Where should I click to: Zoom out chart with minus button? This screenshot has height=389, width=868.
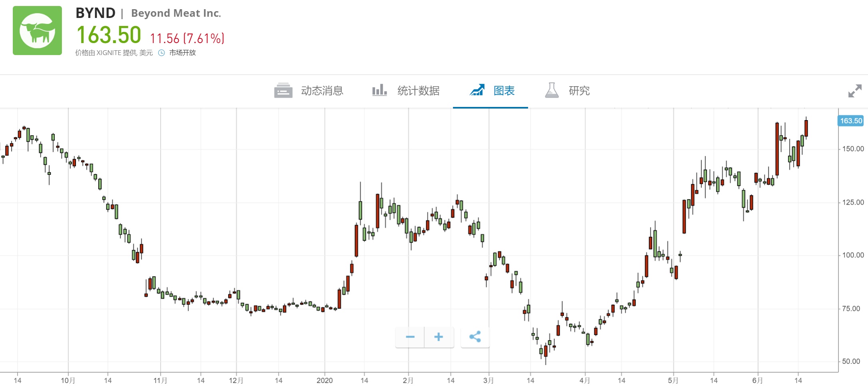point(410,337)
